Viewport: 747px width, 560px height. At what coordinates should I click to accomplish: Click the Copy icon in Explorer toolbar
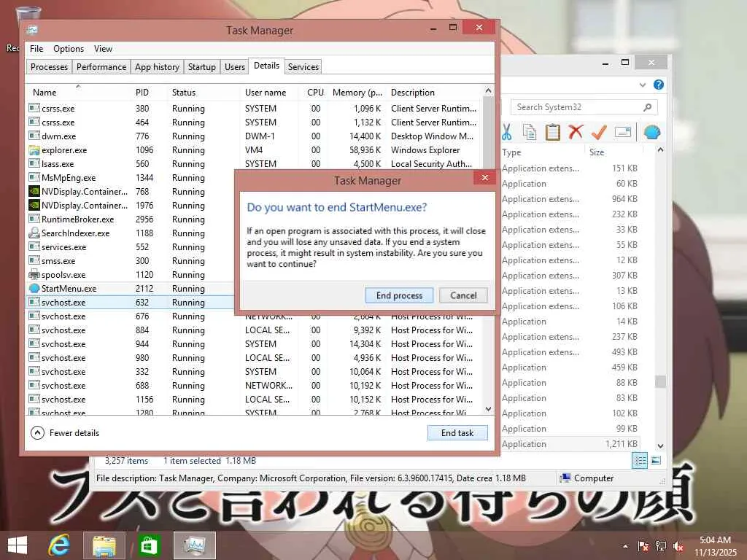(x=530, y=132)
